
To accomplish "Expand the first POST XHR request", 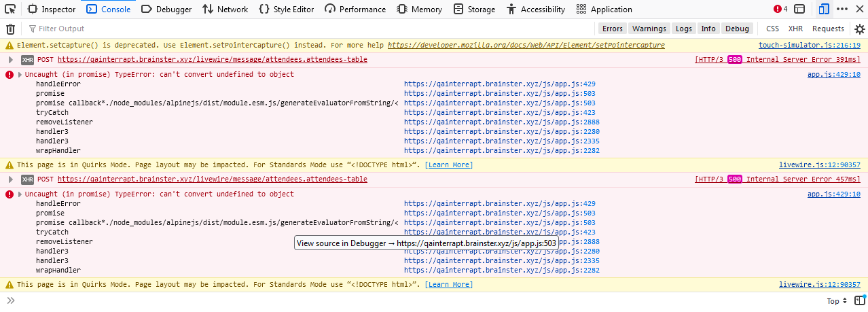I will 10,60.
